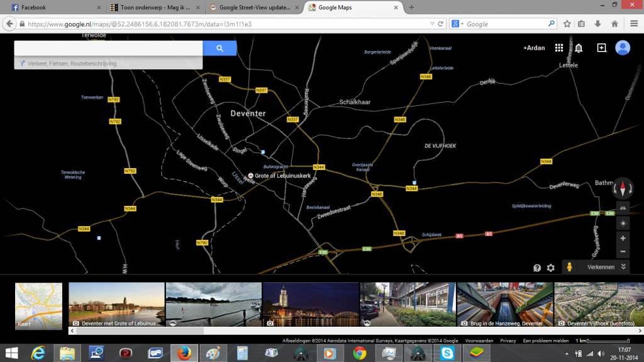Open the volume control in tray
This screenshot has height=362, width=644.
pyautogui.click(x=601, y=354)
